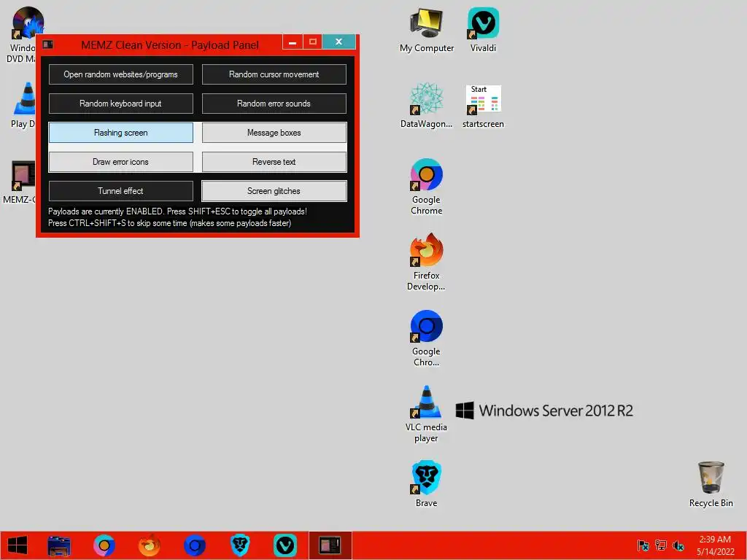Click the MEMZ Clean Version title text
Viewport: 747px width, 560px height.
(170, 45)
